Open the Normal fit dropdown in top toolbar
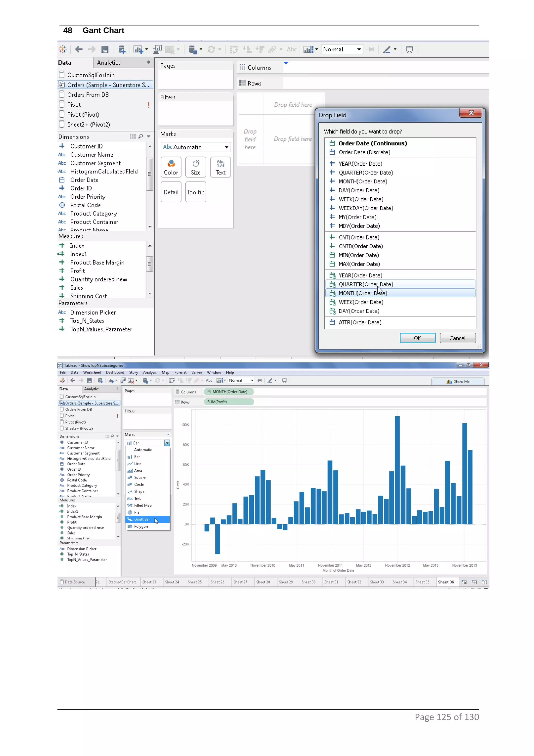The width and height of the screenshot is (534, 756). pos(342,49)
